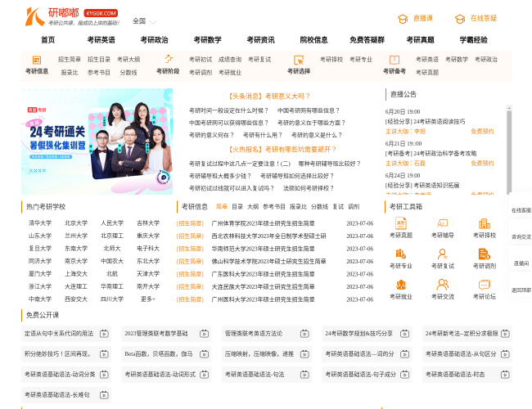Open the 在线答疑 graduation cap icon
Image resolution: width=532 pixels, height=409 pixels.
(460, 19)
